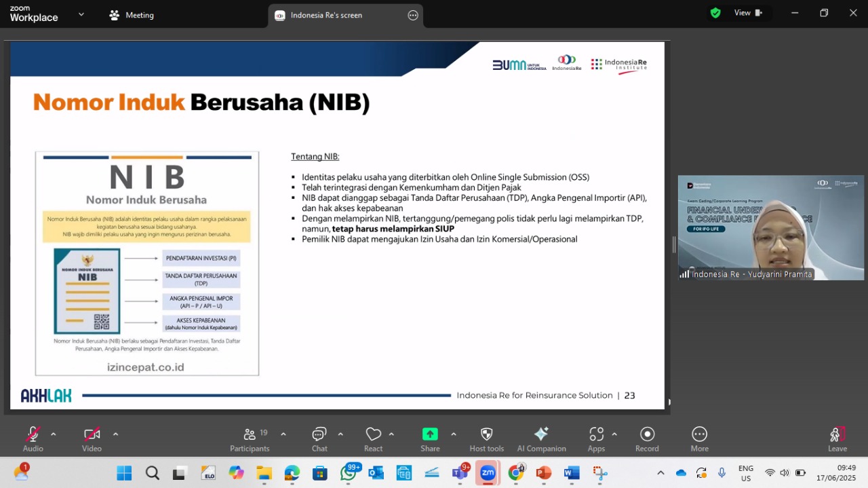Expand the Video options arrow

click(x=115, y=434)
